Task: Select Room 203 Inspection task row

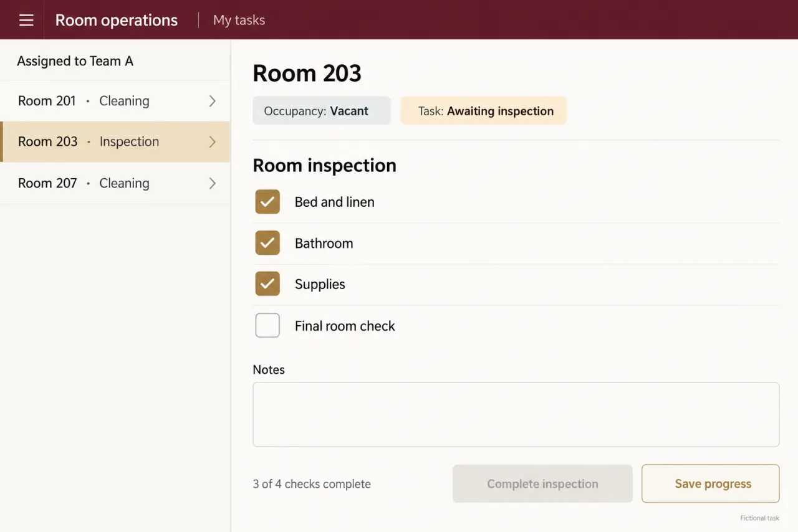Action: [115, 141]
